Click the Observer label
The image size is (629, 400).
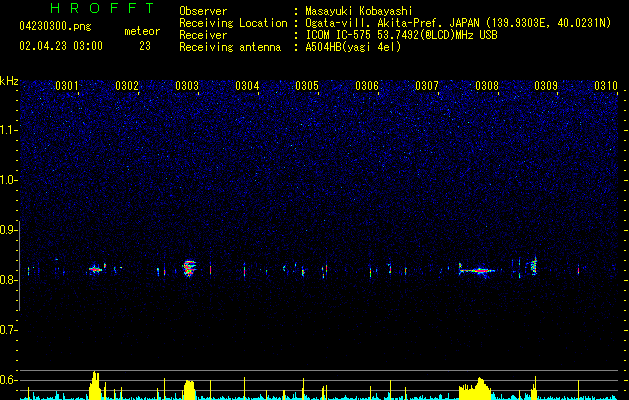[x=203, y=11]
